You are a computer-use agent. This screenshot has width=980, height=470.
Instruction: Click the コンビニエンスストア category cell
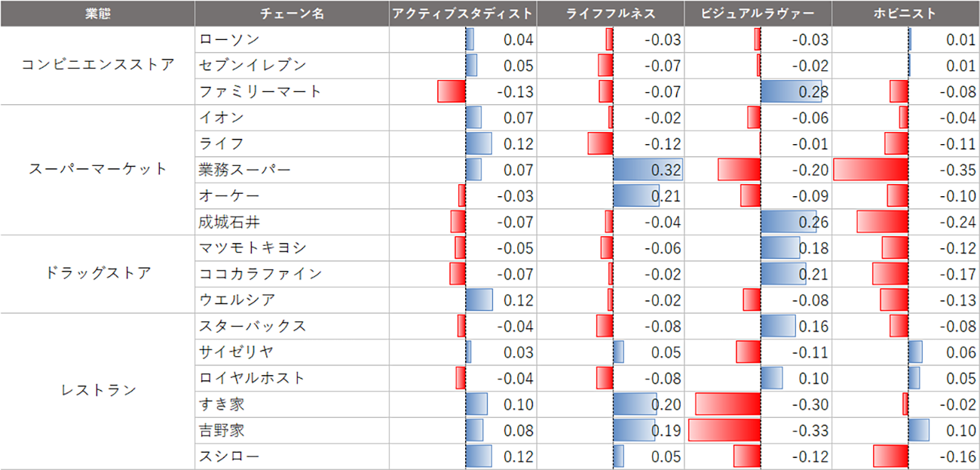click(97, 65)
